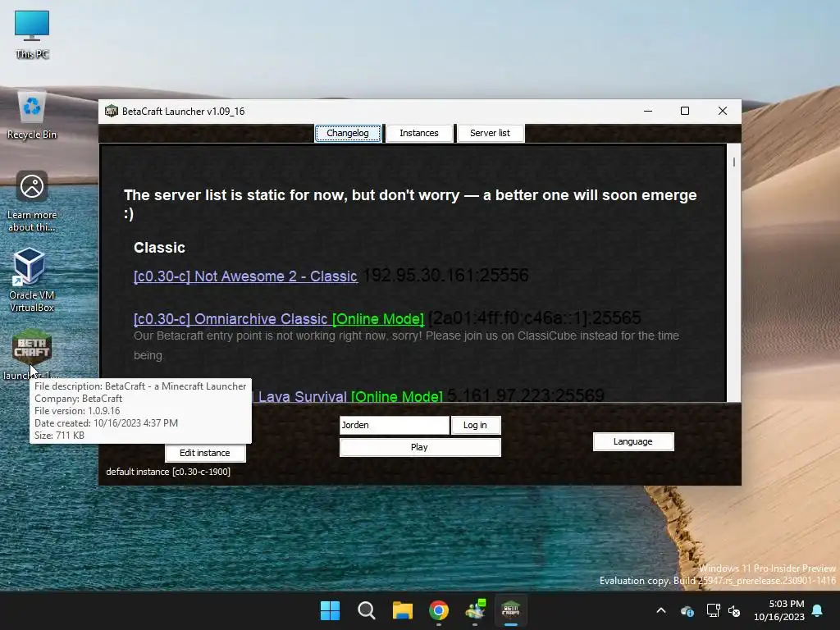Close the BetaCraft Launcher window
Screen dimensions: 840x630
(723, 111)
